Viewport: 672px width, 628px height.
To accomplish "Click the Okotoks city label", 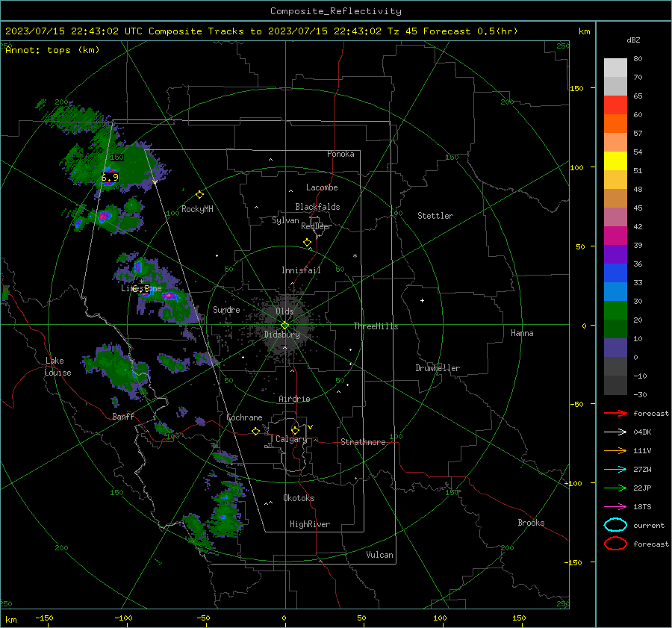I will tap(299, 498).
